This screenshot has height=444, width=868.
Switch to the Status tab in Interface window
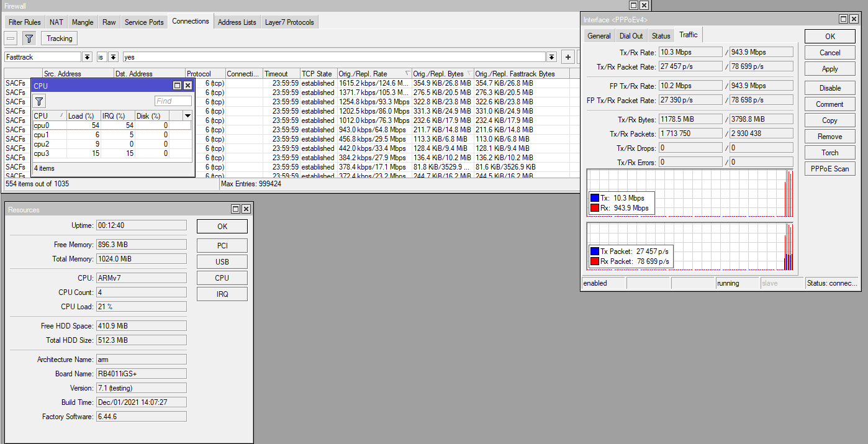point(661,36)
